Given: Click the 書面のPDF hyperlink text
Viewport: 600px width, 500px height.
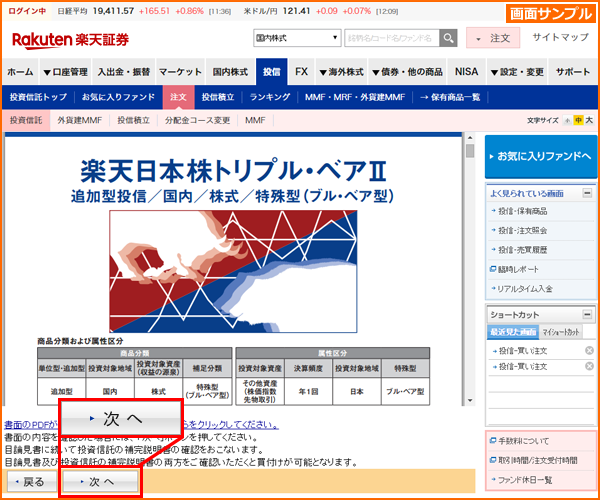Looking at the screenshot, I should click(x=31, y=425).
